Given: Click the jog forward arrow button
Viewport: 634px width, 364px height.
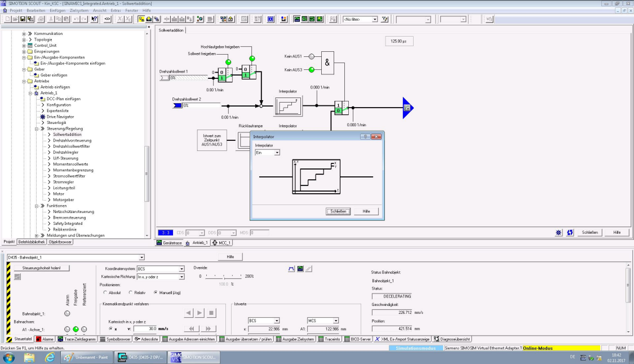Looking at the screenshot, I should (x=199, y=313).
